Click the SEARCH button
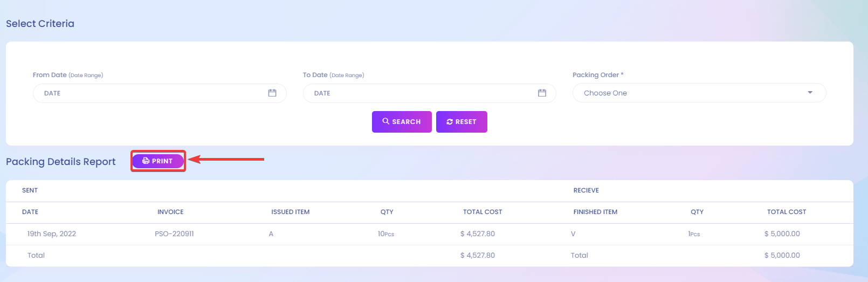The width and height of the screenshot is (868, 282). pos(402,122)
